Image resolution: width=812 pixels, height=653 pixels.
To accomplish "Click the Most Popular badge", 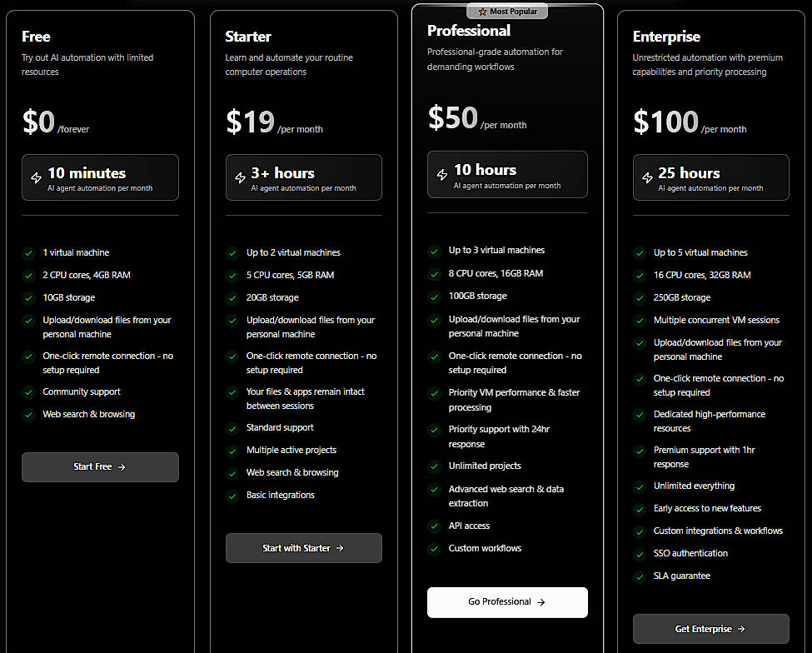I will (x=507, y=11).
